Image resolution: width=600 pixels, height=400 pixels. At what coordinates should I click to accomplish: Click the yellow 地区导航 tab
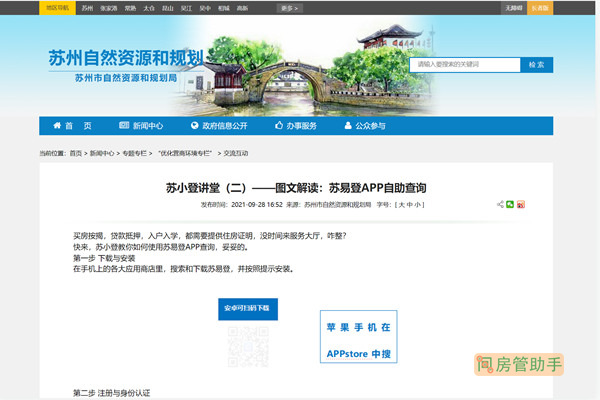click(57, 8)
